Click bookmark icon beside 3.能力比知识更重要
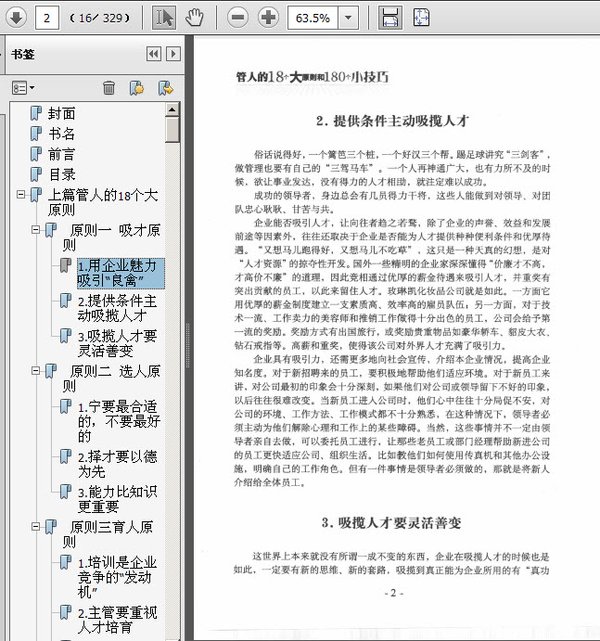 pyautogui.click(x=65, y=491)
